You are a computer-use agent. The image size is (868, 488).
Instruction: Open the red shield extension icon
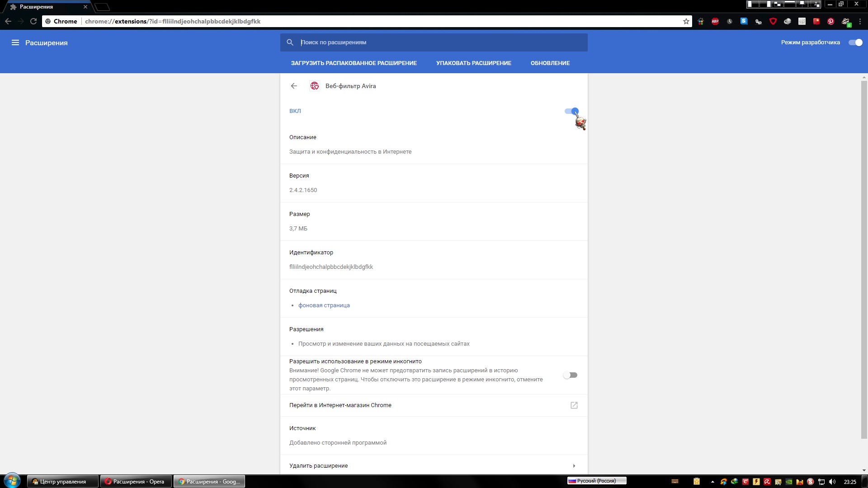pos(773,21)
